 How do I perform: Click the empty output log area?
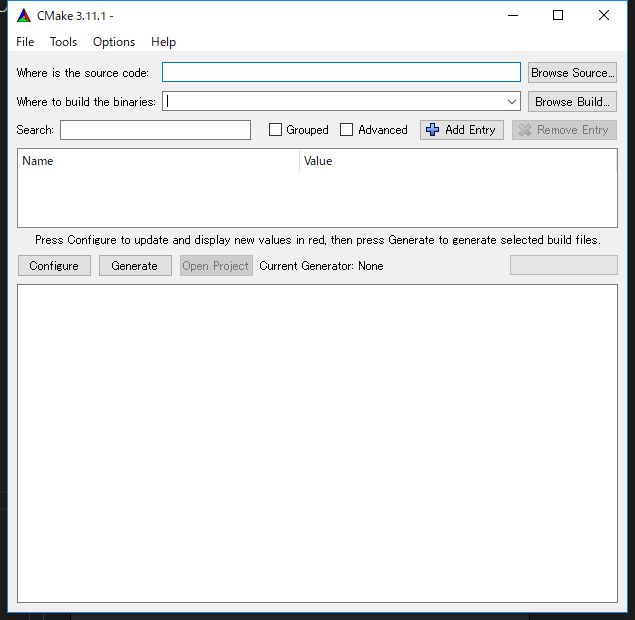pyautogui.click(x=317, y=443)
